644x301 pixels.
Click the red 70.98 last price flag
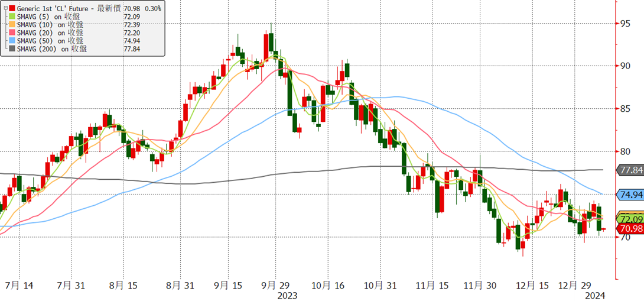(630, 228)
